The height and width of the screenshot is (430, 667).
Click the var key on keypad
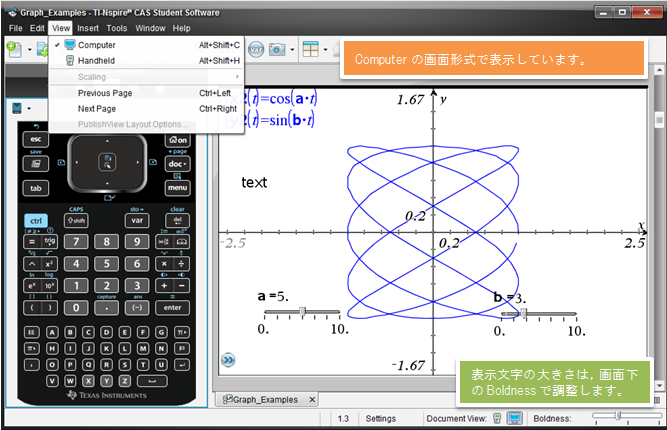[x=137, y=220]
